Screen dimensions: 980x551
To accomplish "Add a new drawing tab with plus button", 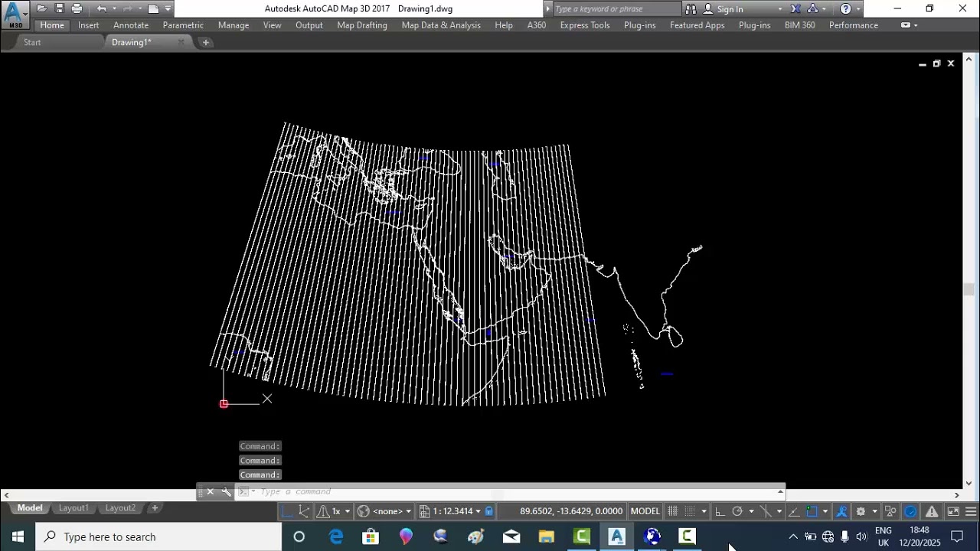I will (x=206, y=42).
